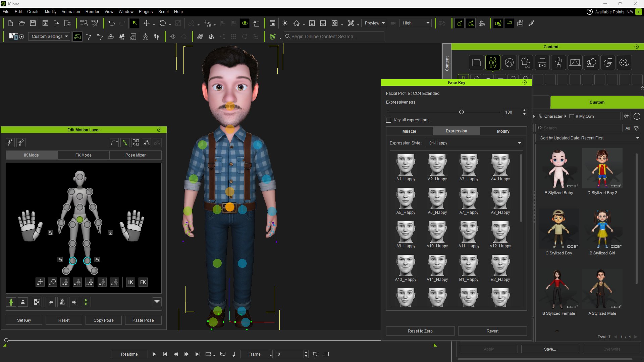The height and width of the screenshot is (362, 644).
Task: Click the Open Project folder icon
Action: [21, 23]
